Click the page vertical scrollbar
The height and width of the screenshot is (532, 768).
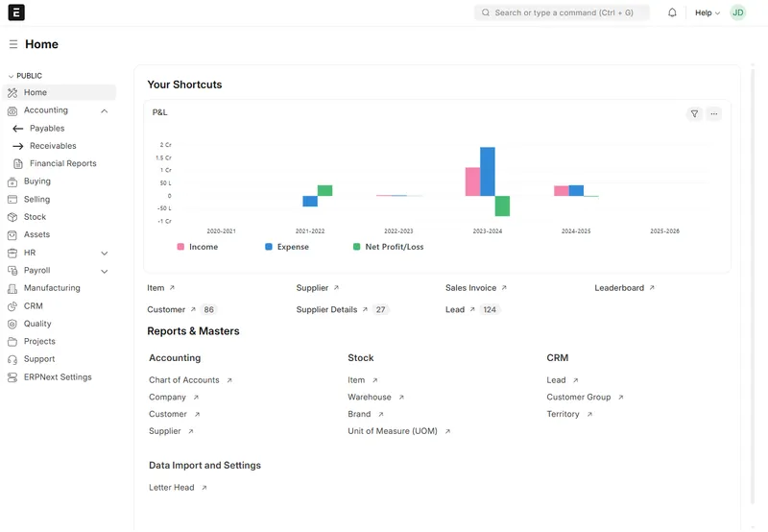753,286
